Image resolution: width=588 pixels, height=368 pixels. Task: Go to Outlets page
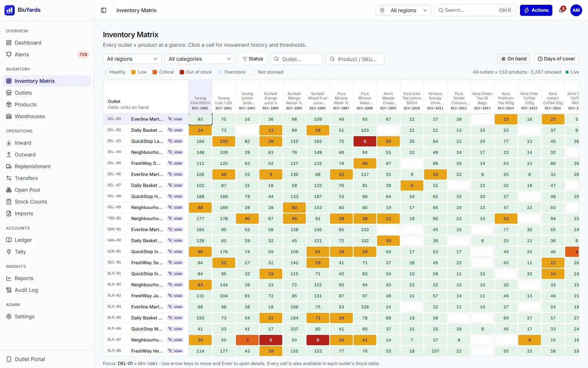pos(47,93)
